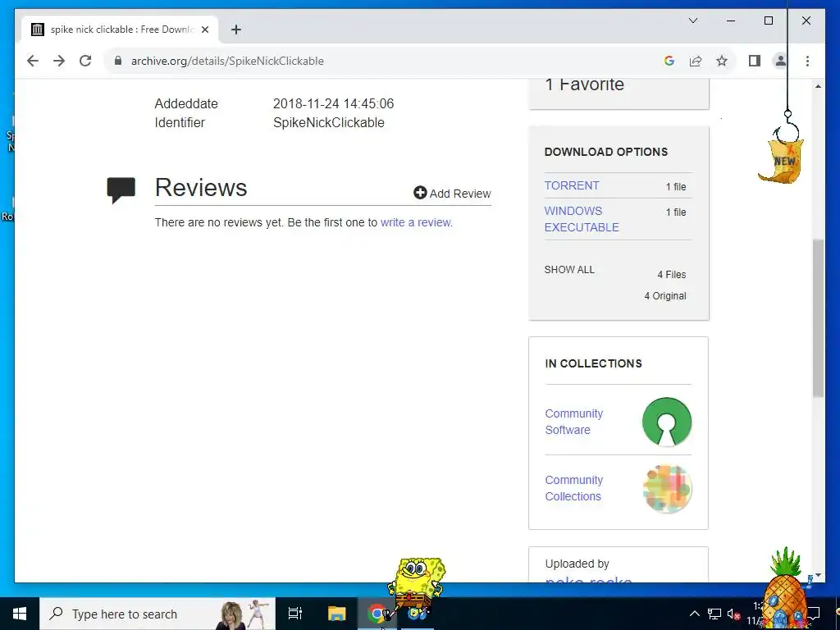Download the WINDOWS EXECUTABLE file

582,219
